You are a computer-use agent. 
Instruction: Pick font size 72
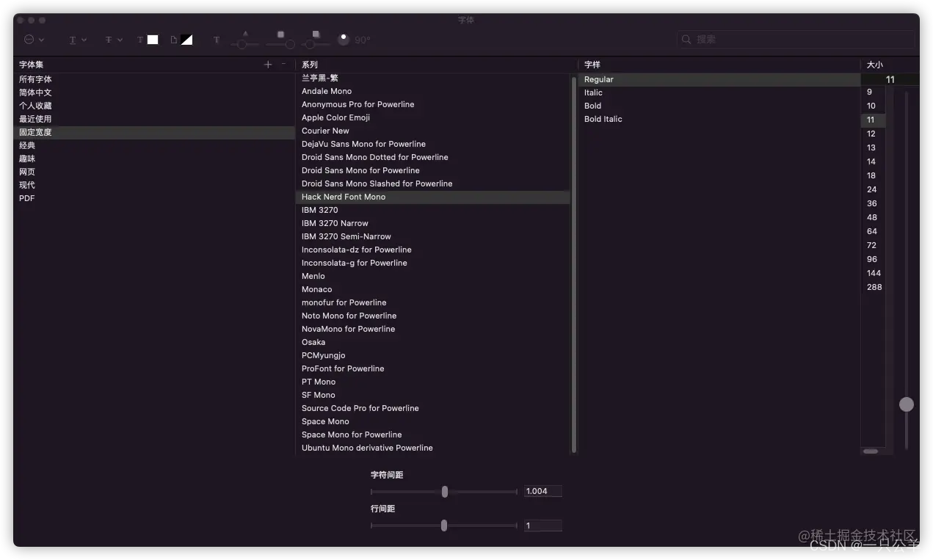tap(873, 245)
